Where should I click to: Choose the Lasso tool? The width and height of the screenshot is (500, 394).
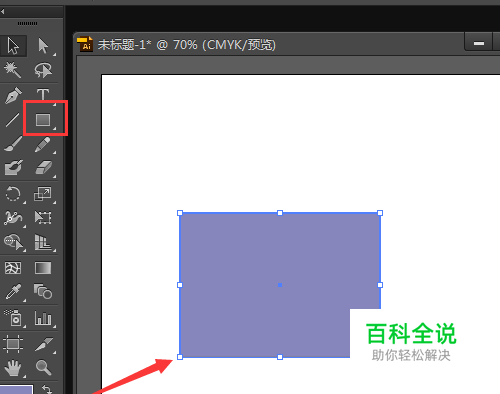[43, 70]
